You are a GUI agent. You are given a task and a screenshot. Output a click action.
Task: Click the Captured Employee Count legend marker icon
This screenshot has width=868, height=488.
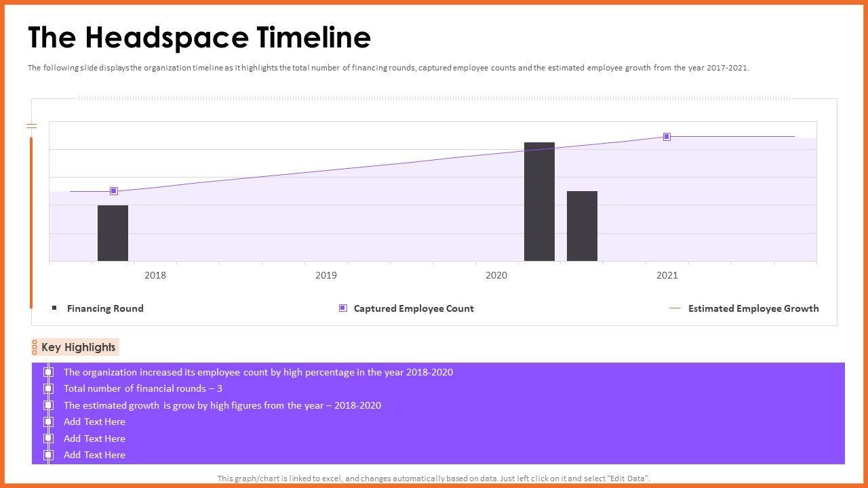[343, 308]
